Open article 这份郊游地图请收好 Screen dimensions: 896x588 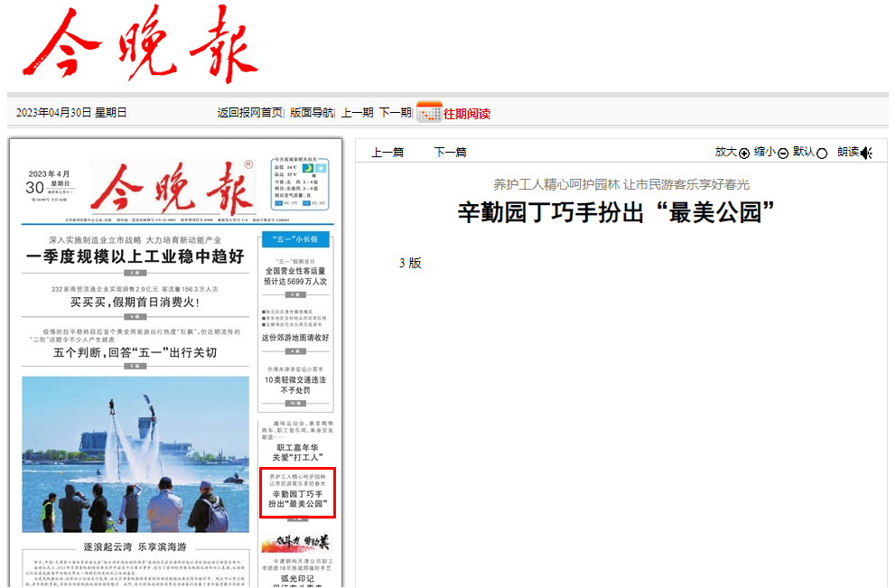(297, 336)
